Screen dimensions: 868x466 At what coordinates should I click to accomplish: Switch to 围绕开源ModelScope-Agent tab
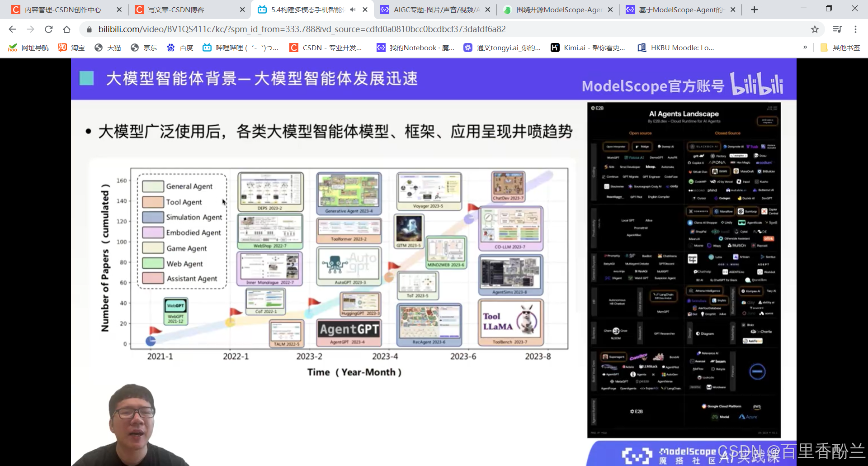pyautogui.click(x=557, y=10)
